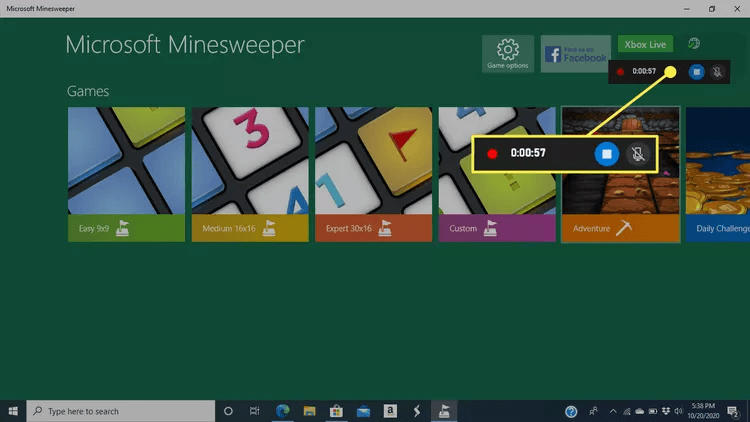Open Xbox Live button
Screen dimensions: 750x422
tap(645, 44)
